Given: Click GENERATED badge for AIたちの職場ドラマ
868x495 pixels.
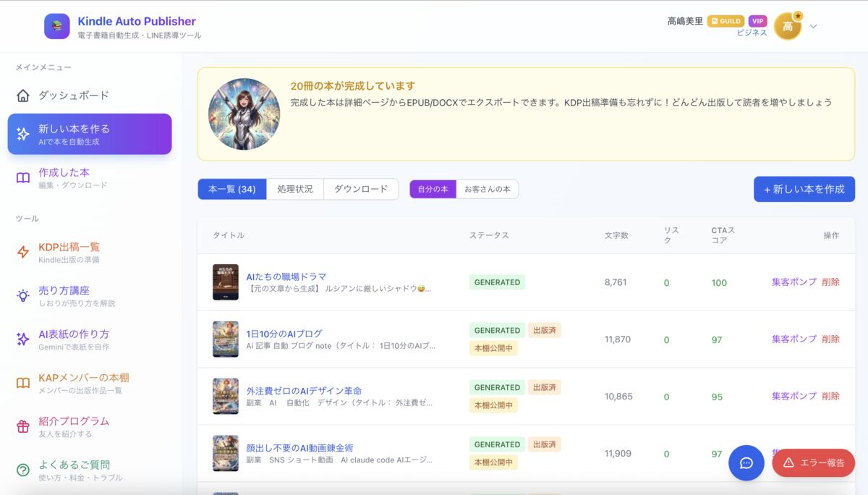Looking at the screenshot, I should click(497, 282).
